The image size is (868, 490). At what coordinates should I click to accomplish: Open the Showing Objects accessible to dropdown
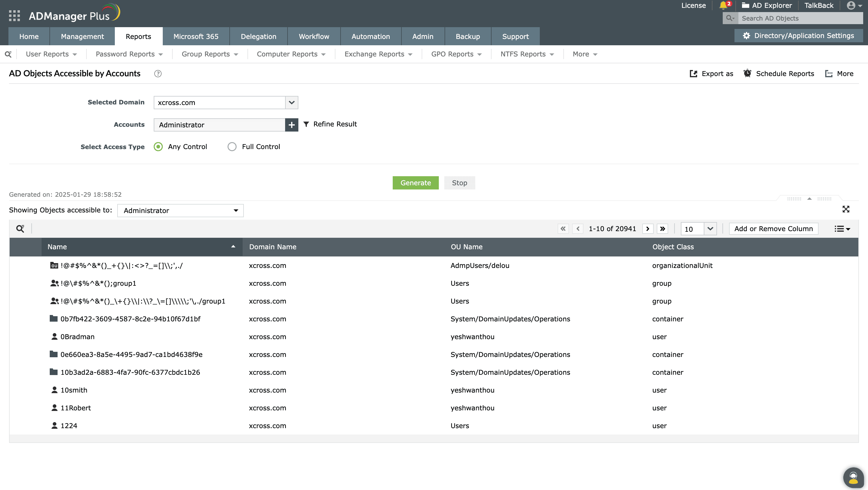click(x=180, y=210)
